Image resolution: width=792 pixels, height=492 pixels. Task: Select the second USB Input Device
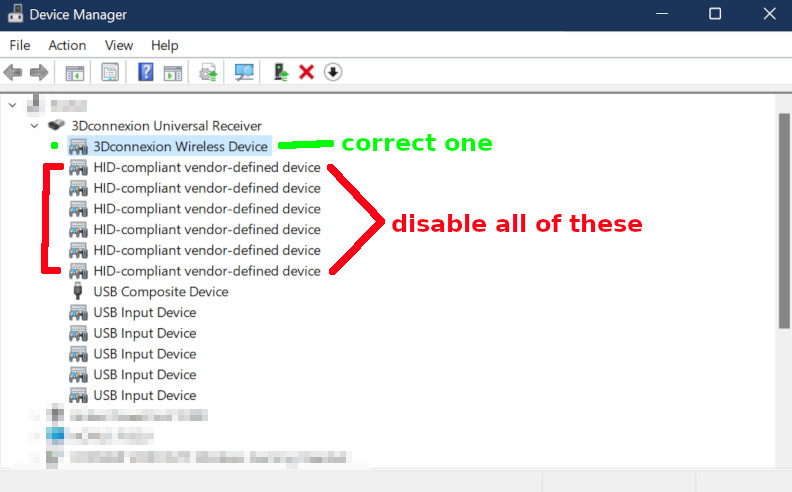tap(144, 333)
